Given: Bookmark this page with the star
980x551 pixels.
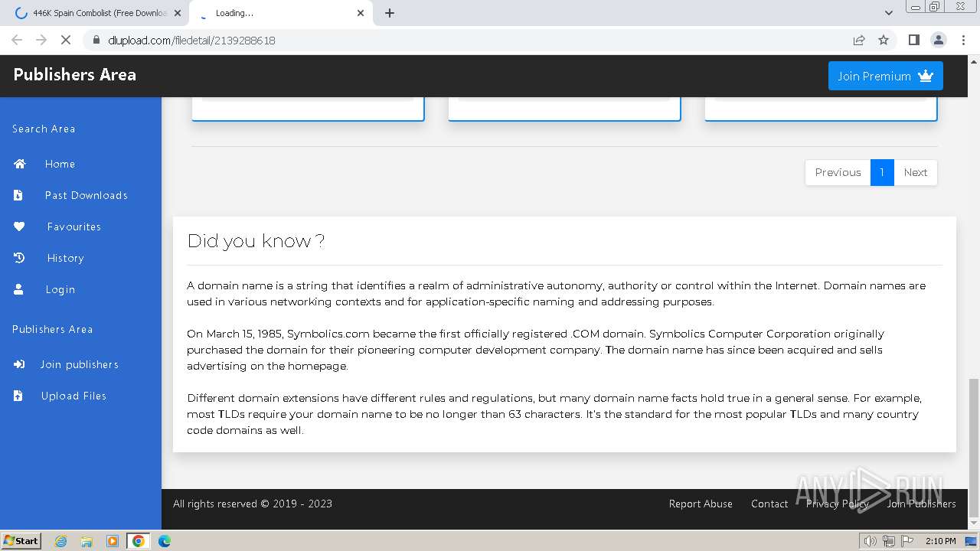Looking at the screenshot, I should 884,40.
